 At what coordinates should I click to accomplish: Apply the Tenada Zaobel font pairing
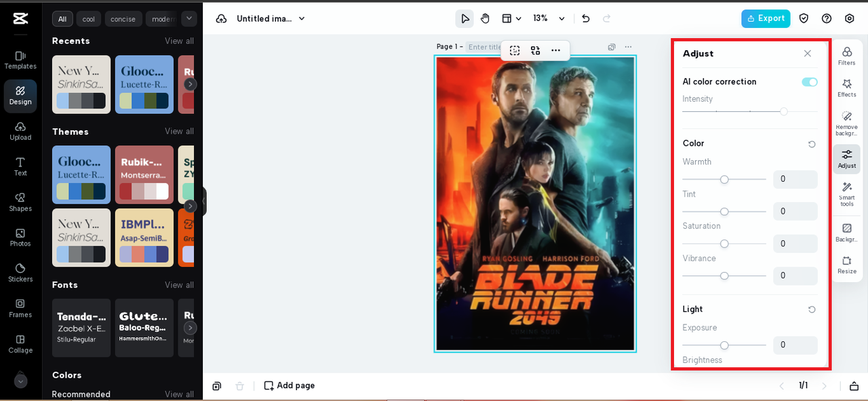click(81, 328)
